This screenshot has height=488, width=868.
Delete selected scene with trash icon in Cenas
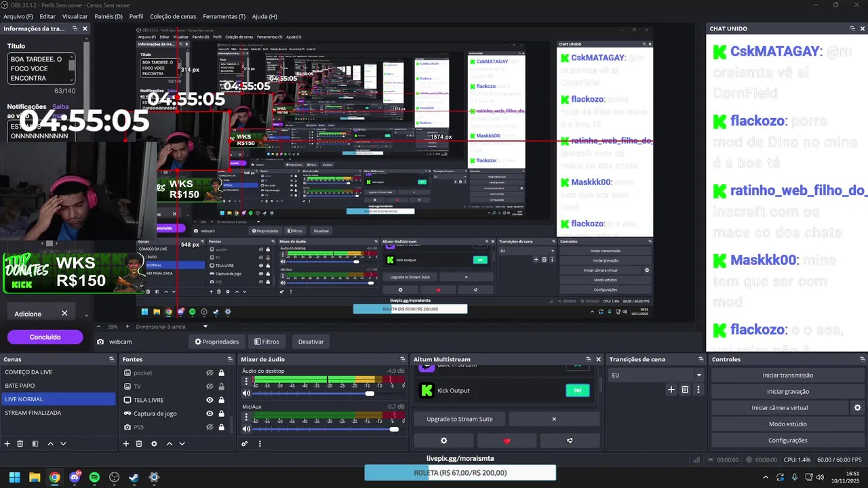tap(20, 444)
